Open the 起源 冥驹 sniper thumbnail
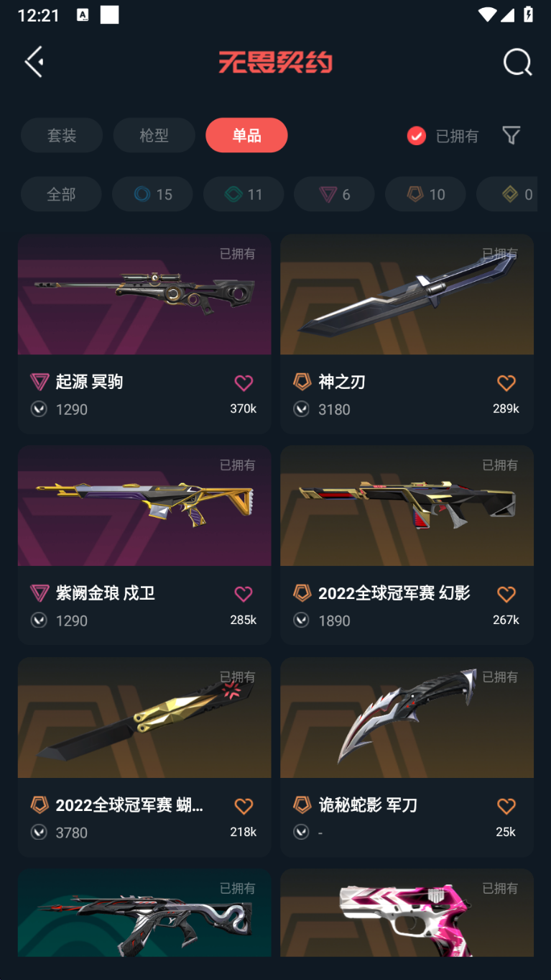Image resolution: width=551 pixels, height=980 pixels. 144,294
